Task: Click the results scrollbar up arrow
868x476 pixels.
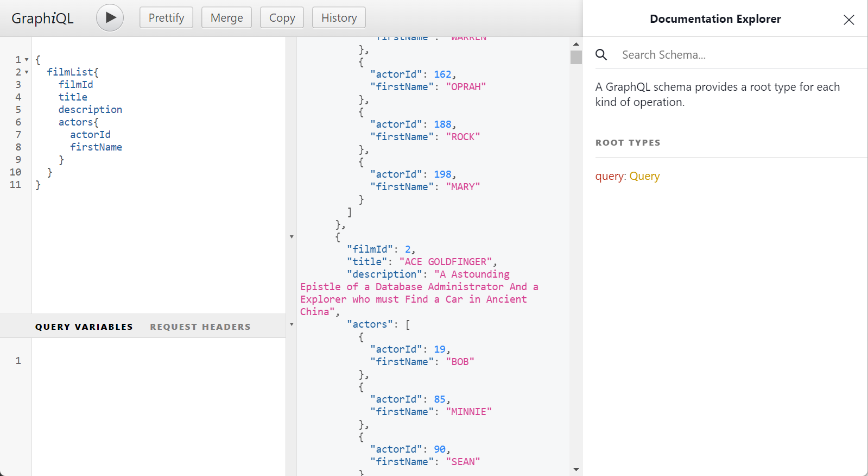Action: click(576, 44)
